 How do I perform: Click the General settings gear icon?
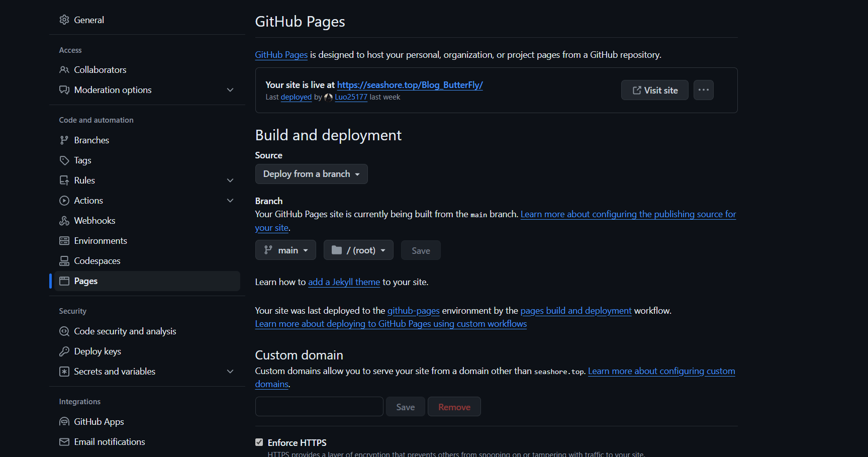click(x=64, y=20)
